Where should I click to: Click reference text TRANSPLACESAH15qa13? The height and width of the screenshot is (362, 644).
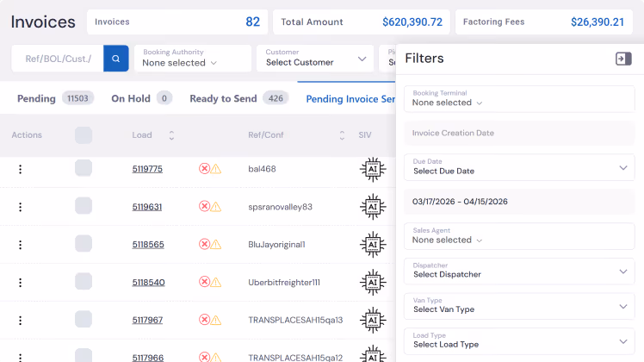(x=295, y=320)
